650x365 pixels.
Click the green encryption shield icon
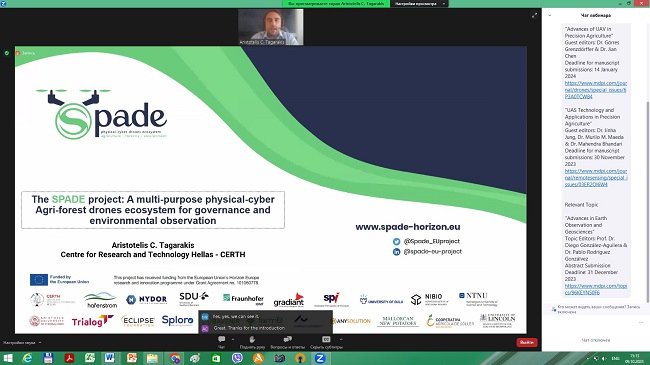[7, 53]
